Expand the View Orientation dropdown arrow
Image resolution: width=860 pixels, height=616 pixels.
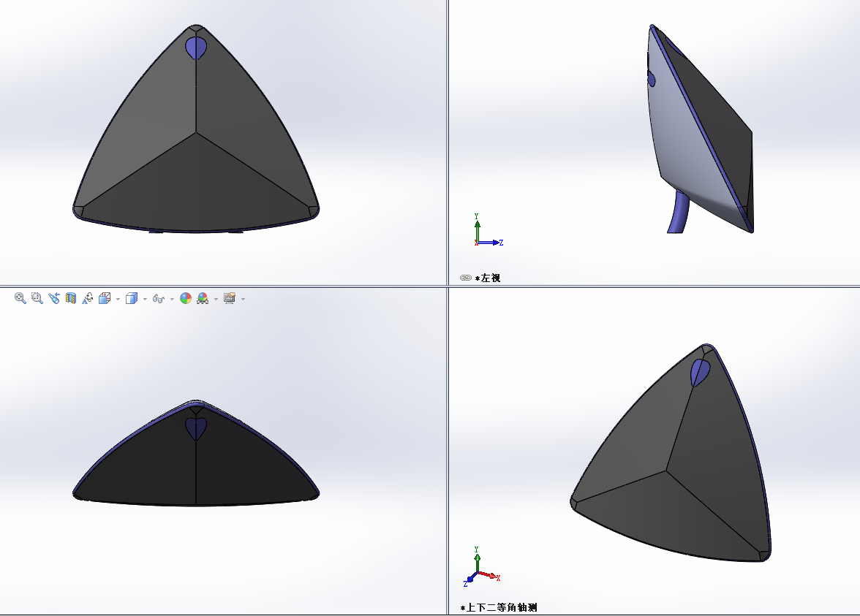118,299
